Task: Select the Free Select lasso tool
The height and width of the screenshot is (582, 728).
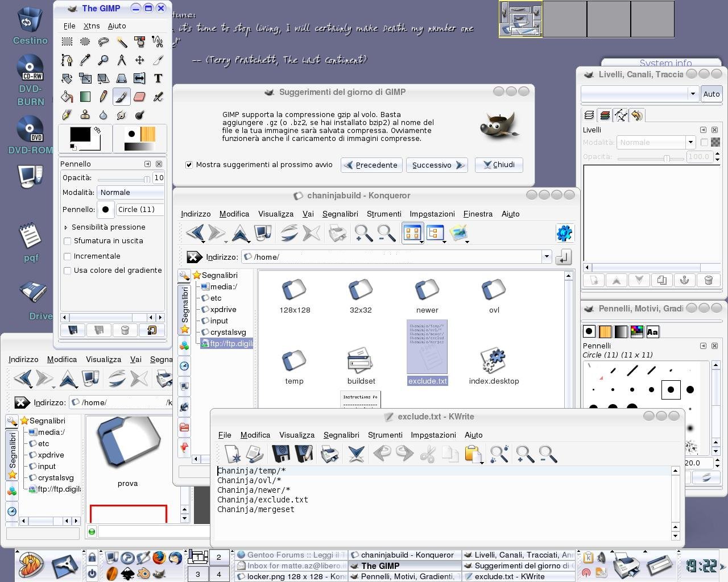Action: (104, 41)
